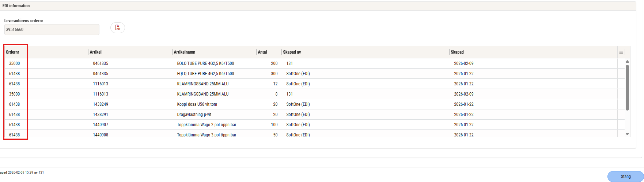Viewport: 644px width, 182px height.
Task: Open the PDF document icon
Action: (x=118, y=28)
